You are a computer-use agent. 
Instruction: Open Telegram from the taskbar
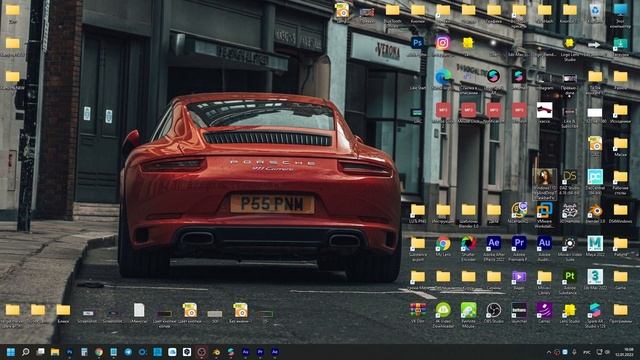point(128,352)
